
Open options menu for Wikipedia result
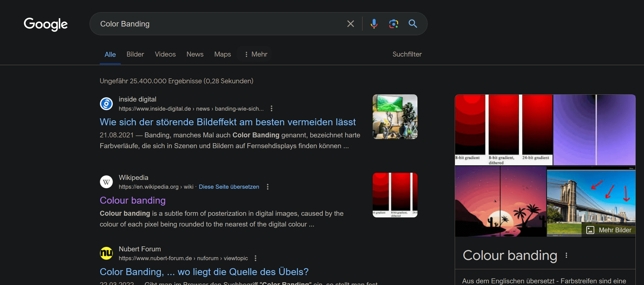[267, 187]
